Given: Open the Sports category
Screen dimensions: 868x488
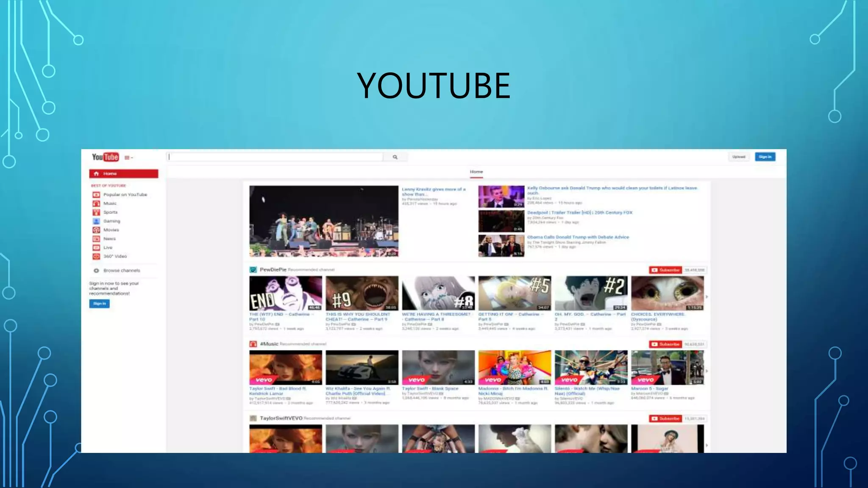Looking at the screenshot, I should click(x=105, y=212).
